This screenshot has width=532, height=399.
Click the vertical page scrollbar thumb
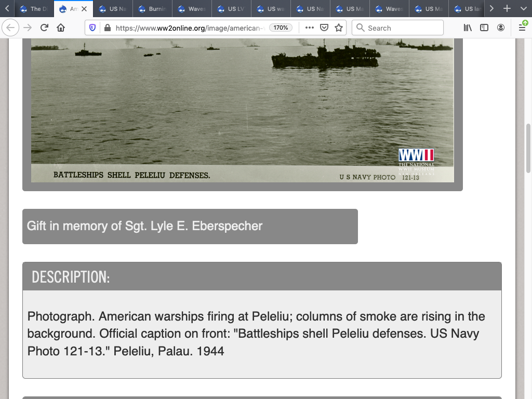tap(528, 148)
